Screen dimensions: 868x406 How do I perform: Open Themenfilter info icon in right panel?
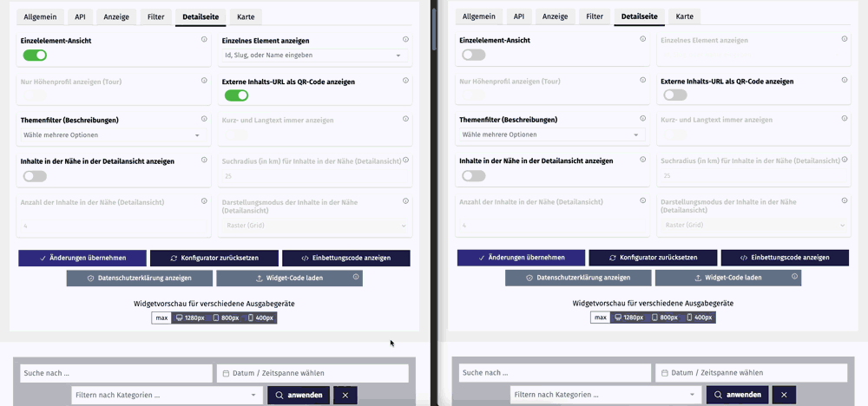pyautogui.click(x=643, y=119)
